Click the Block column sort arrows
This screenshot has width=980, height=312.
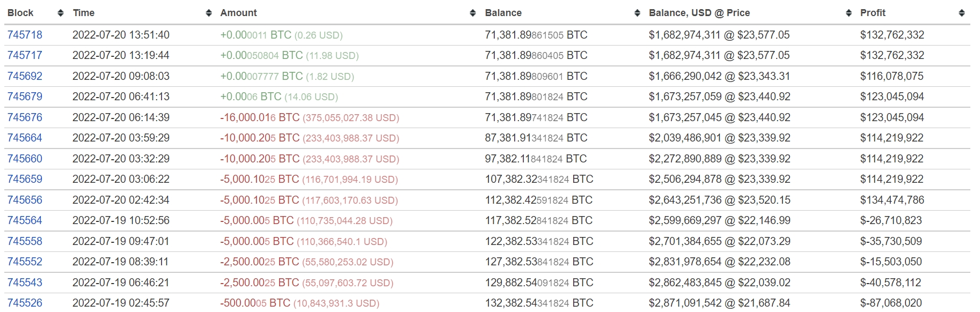click(61, 13)
